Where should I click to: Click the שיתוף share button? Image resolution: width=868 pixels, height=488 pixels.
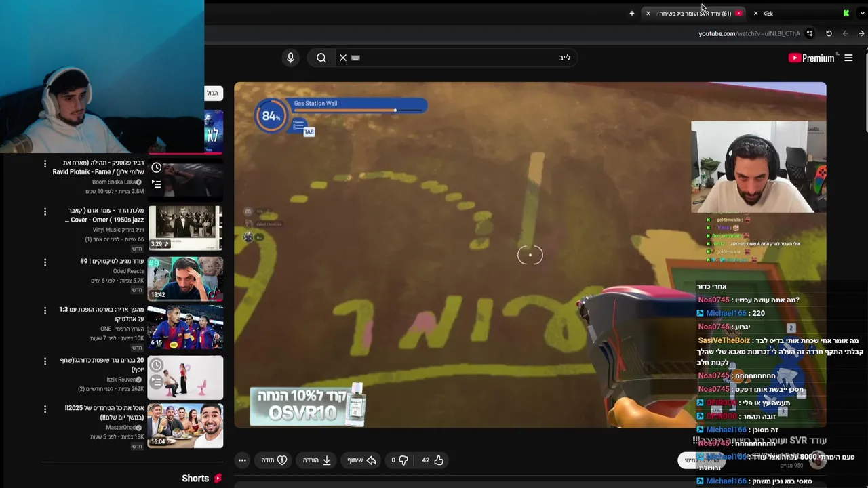pyautogui.click(x=362, y=460)
